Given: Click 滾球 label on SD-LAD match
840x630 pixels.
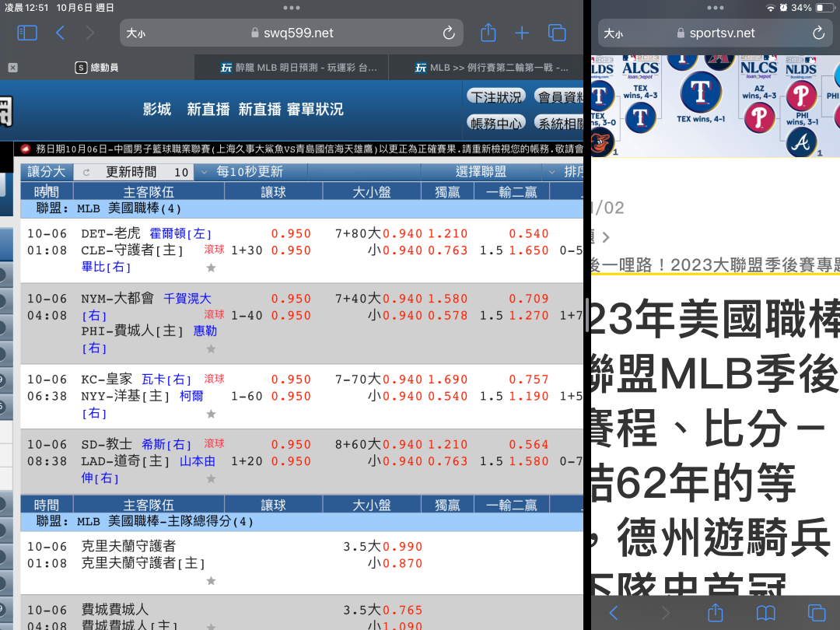Looking at the screenshot, I should pyautogui.click(x=215, y=443).
